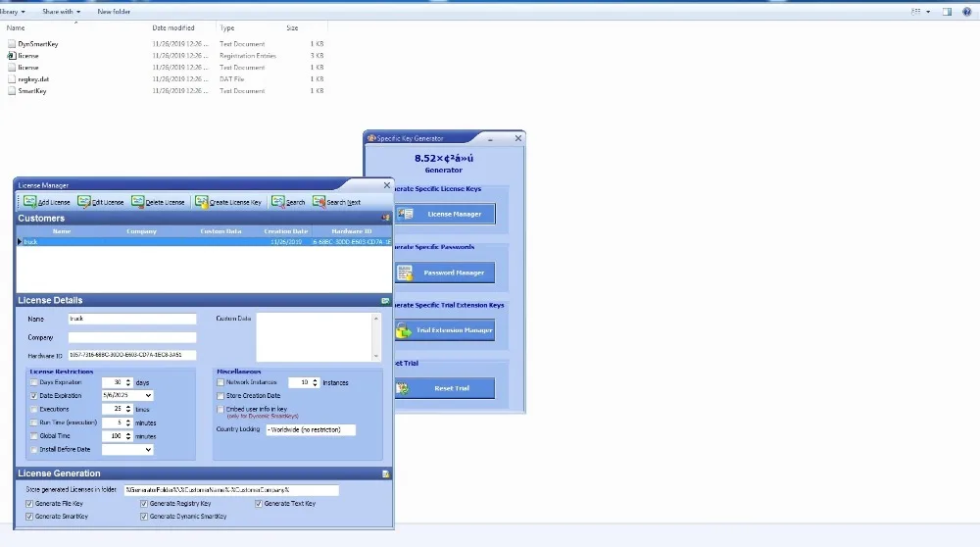Click the license Text Document file icon
980x547 pixels.
(11, 68)
